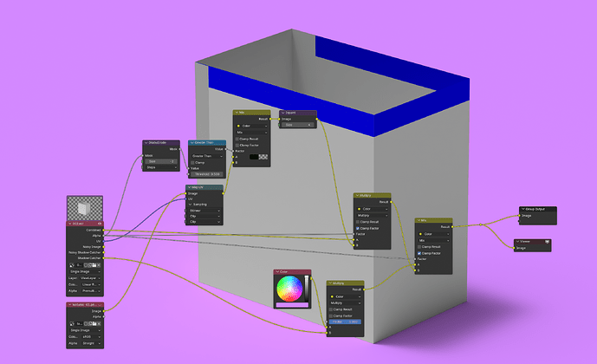Click Noisy Image output socket
The width and height of the screenshot is (597, 364).
pos(104,247)
